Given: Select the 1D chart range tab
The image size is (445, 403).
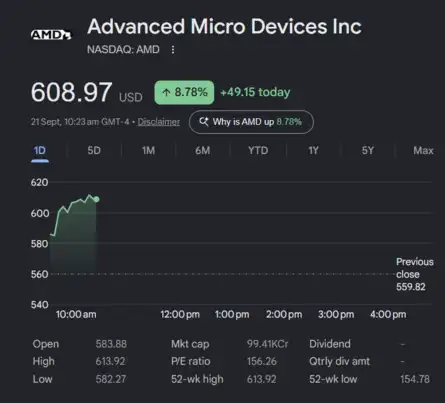Looking at the screenshot, I should pos(40,151).
